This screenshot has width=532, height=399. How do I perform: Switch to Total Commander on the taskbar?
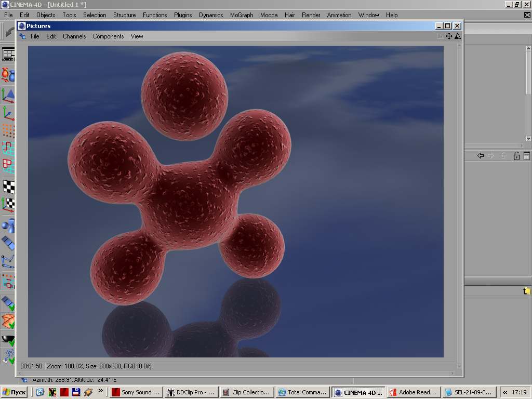tap(302, 392)
